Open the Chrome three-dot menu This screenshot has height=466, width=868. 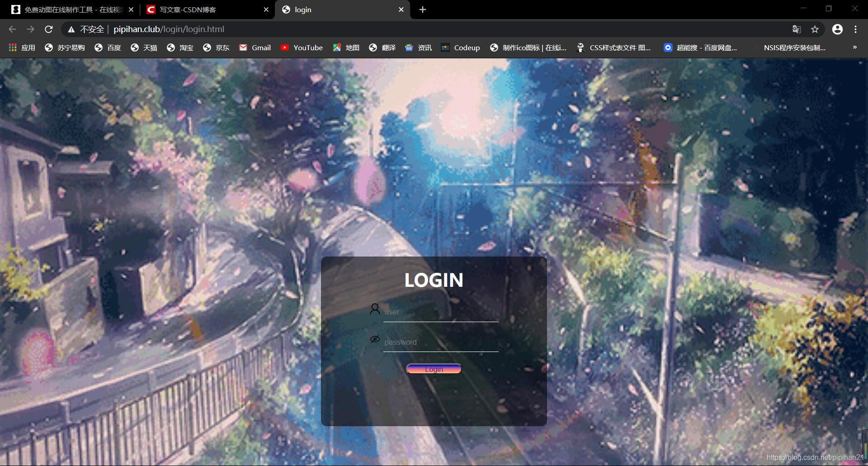[x=855, y=29]
